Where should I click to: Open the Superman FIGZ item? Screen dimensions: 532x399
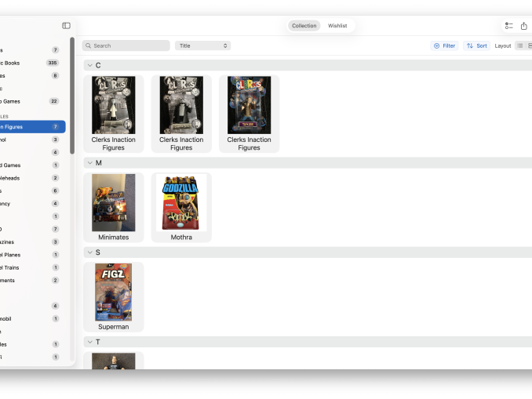pos(113,297)
